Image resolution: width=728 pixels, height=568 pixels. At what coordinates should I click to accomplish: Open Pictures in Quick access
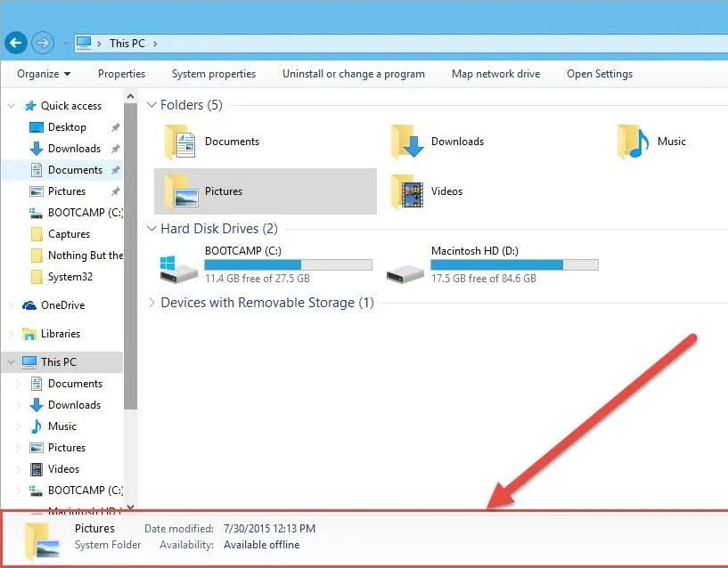(67, 191)
